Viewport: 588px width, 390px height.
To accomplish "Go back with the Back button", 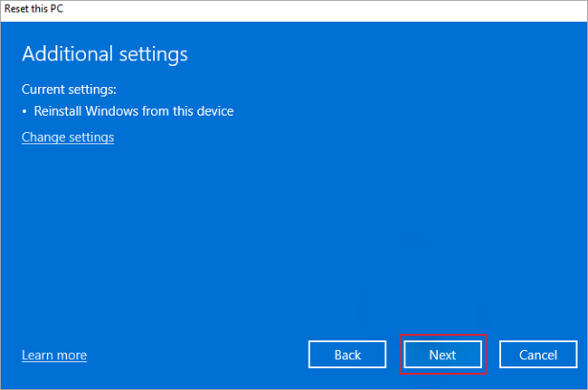I will pyautogui.click(x=347, y=355).
